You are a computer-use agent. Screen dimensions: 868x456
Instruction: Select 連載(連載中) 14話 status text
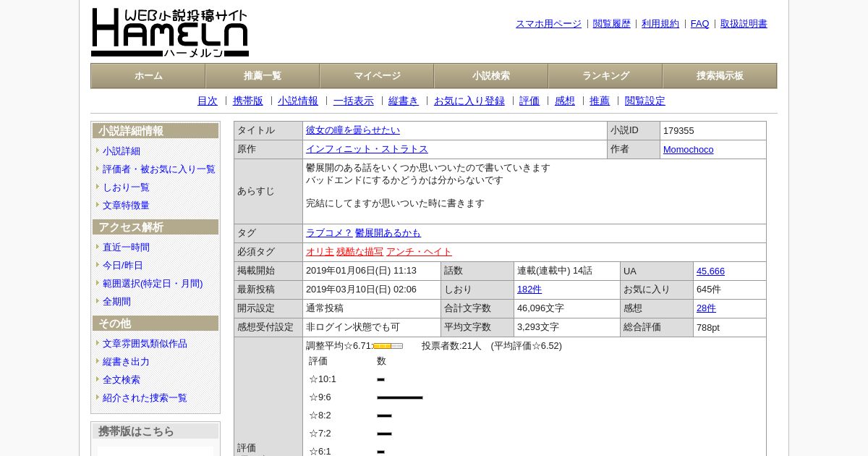click(555, 271)
